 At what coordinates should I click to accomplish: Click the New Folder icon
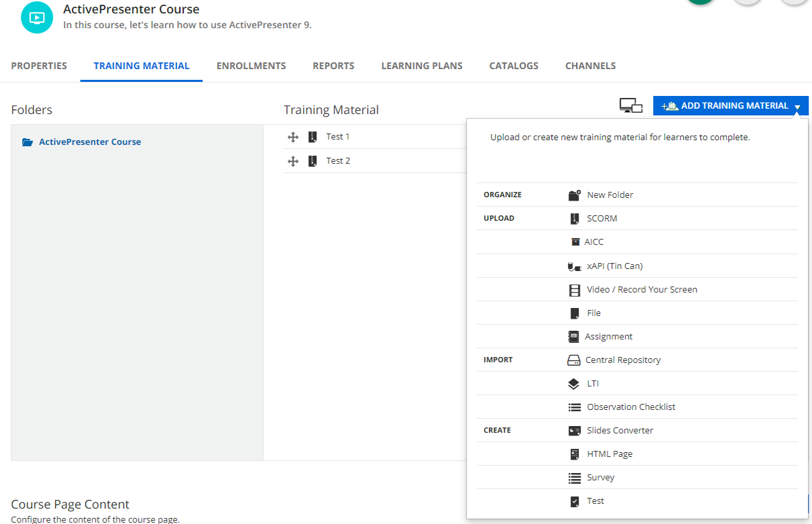tap(574, 195)
